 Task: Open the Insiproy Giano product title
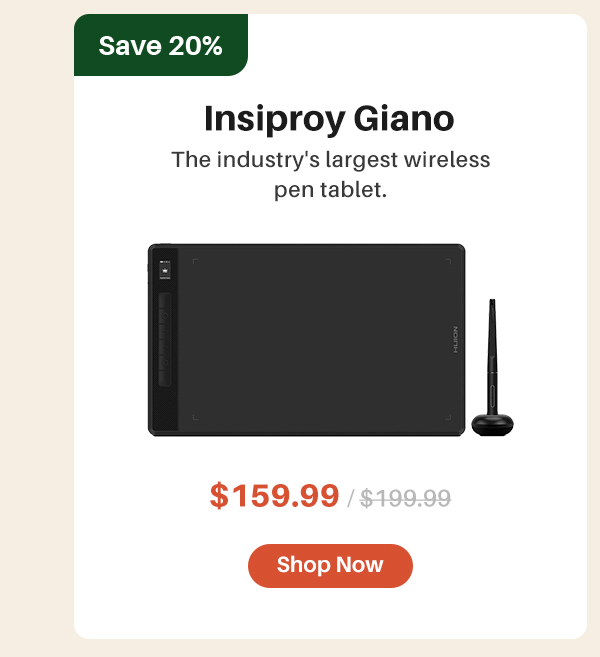tap(329, 119)
